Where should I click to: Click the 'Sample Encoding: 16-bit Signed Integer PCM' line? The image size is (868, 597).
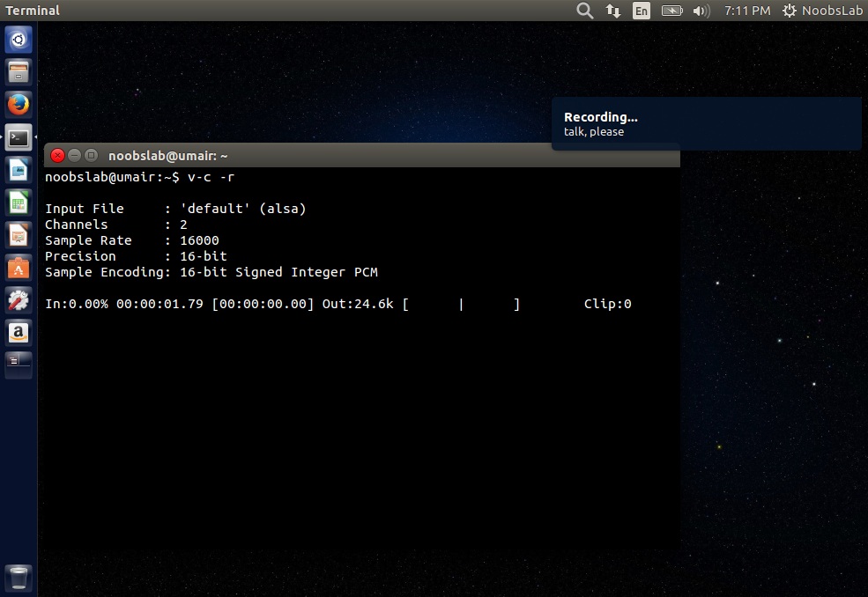pos(211,272)
